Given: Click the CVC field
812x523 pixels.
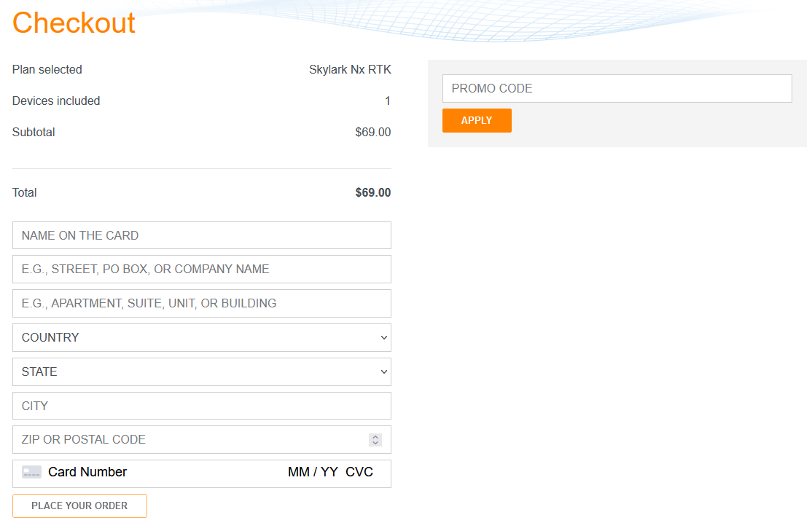Looking at the screenshot, I should tap(359, 472).
